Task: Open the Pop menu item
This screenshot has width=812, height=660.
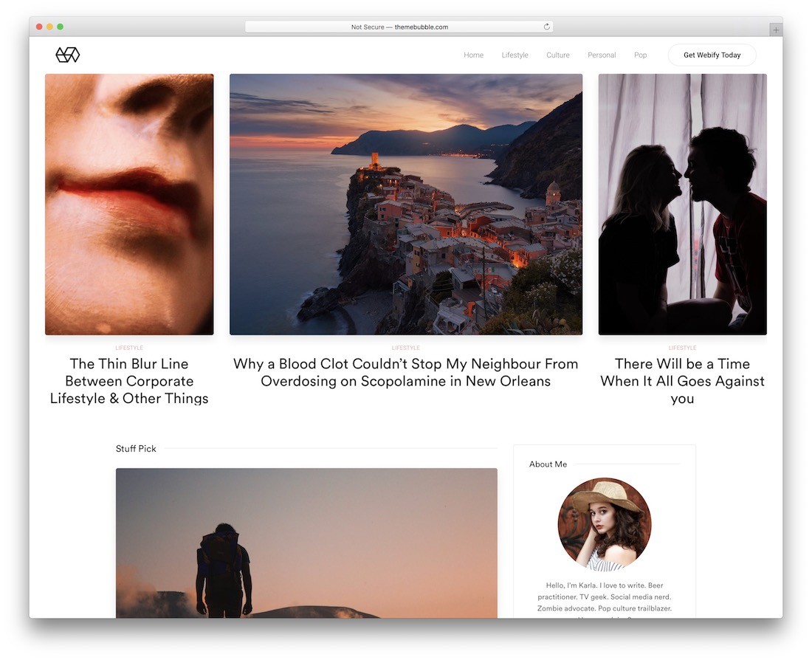Action: tap(640, 55)
